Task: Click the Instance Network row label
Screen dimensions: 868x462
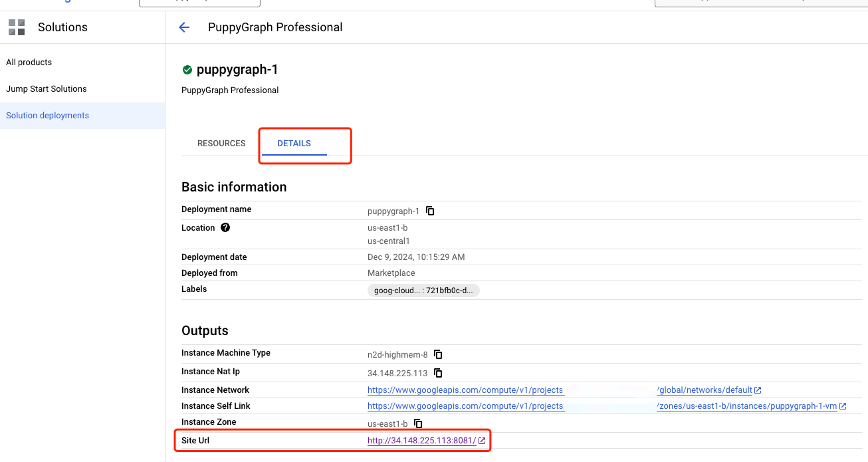Action: (215, 390)
